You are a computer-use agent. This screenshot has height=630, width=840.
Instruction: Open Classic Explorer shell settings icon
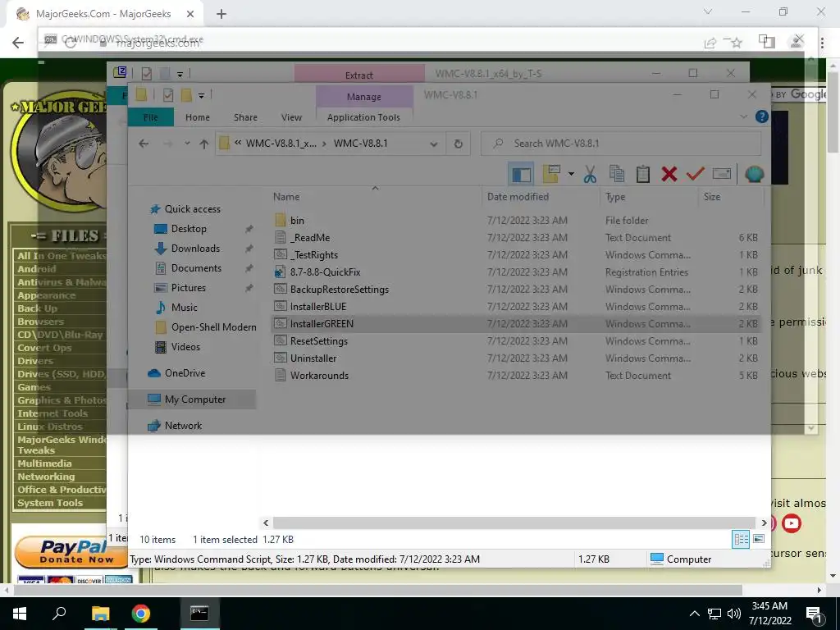[x=754, y=174]
